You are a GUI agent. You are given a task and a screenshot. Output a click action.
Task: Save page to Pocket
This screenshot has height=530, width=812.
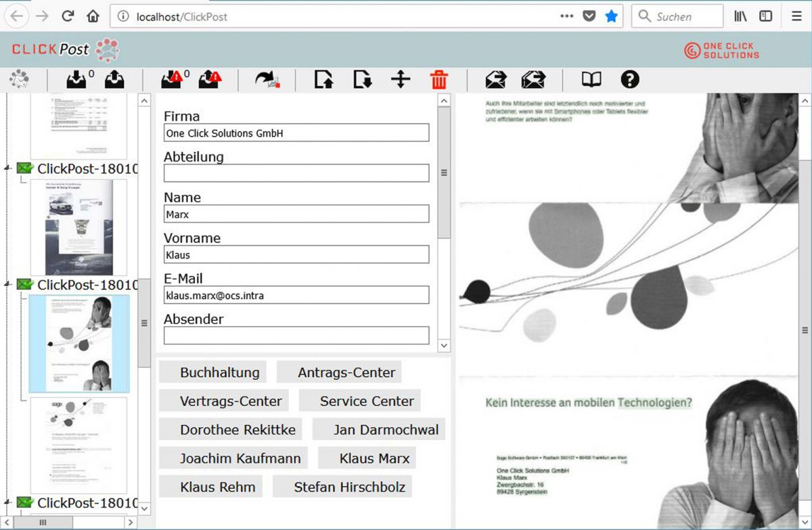point(589,16)
